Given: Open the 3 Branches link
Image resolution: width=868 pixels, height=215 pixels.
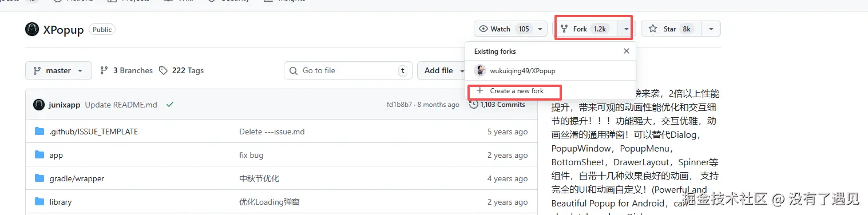Looking at the screenshot, I should 126,70.
